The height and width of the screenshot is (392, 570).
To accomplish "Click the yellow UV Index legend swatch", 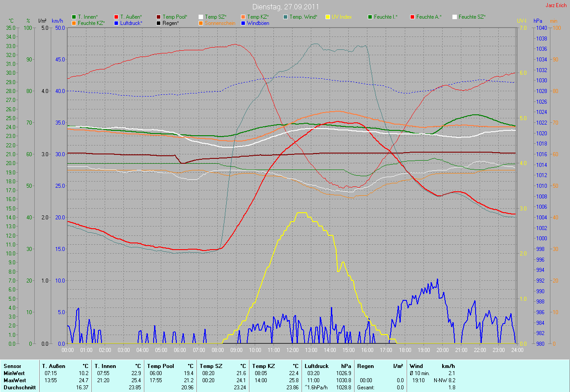I will click(x=328, y=17).
